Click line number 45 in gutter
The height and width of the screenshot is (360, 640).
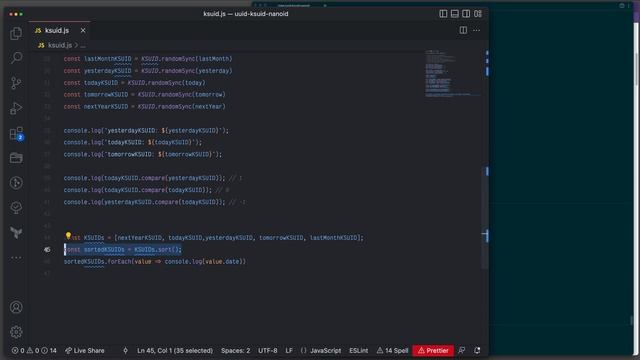[47, 250]
